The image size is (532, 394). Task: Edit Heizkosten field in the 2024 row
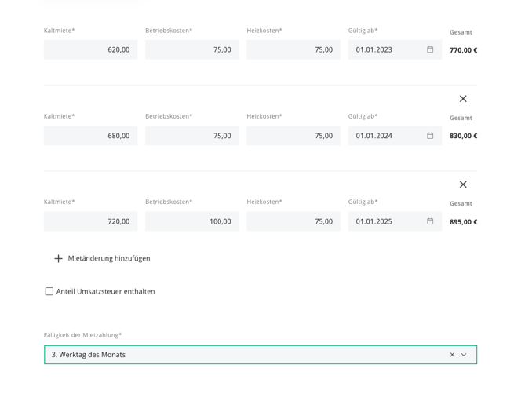coord(293,136)
